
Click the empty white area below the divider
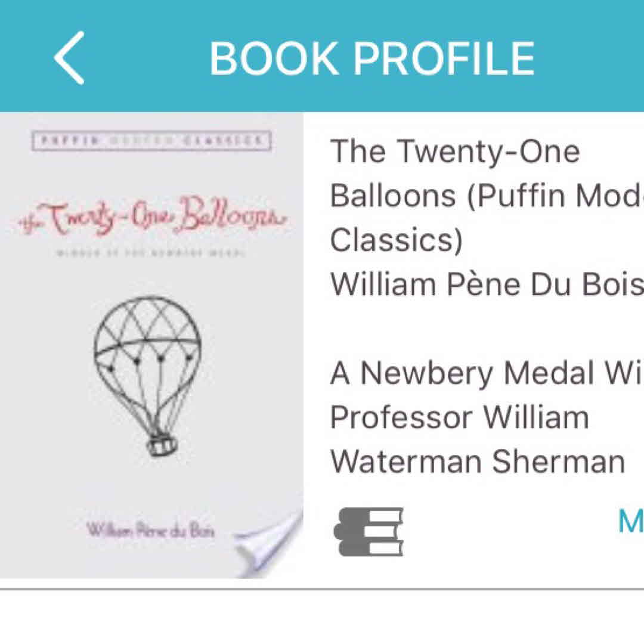(x=322, y=618)
